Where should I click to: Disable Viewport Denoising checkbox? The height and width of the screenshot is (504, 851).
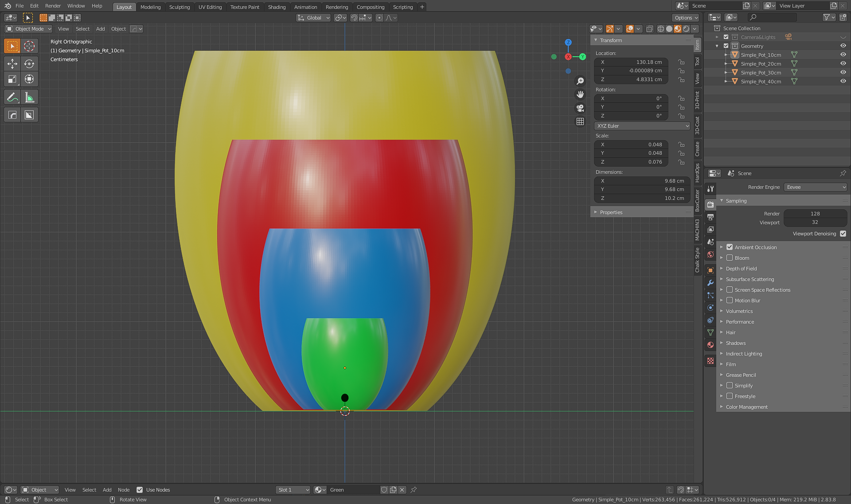coord(843,234)
